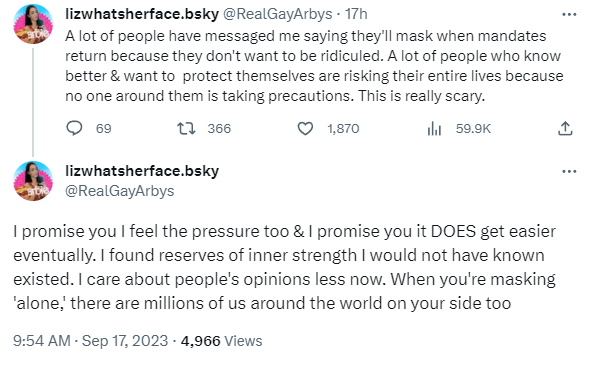Image resolution: width=595 pixels, height=366 pixels.
Task: Open lizwhatsherface.bsky name on second tweet
Action: pyautogui.click(x=142, y=171)
